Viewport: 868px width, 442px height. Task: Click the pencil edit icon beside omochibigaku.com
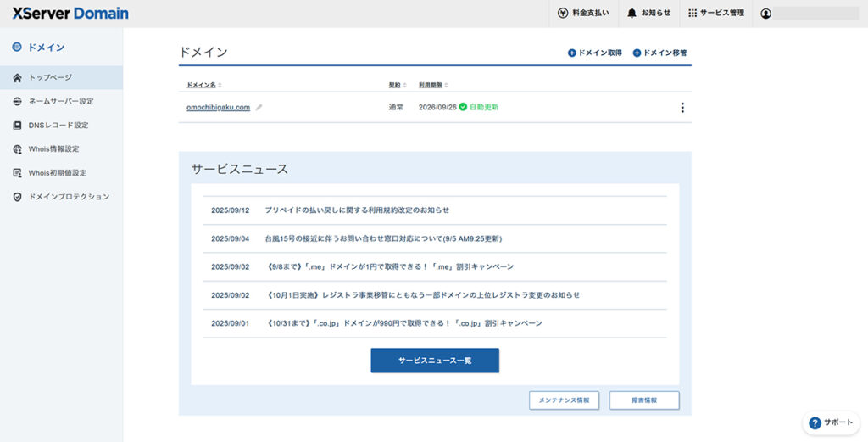[259, 108]
